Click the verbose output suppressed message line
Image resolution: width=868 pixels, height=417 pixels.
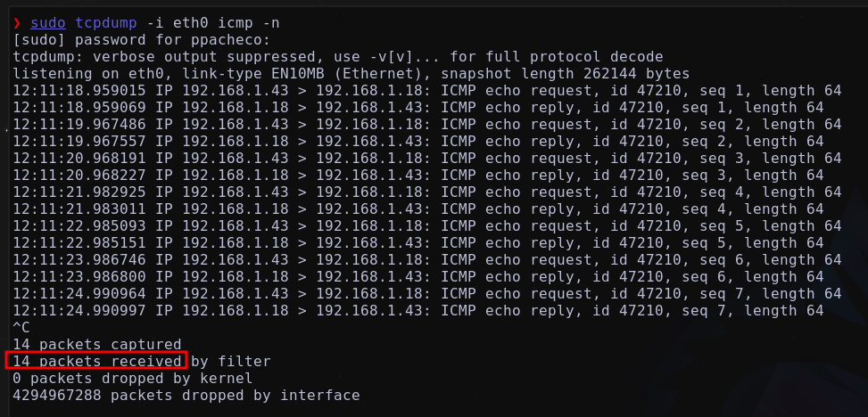click(x=338, y=57)
